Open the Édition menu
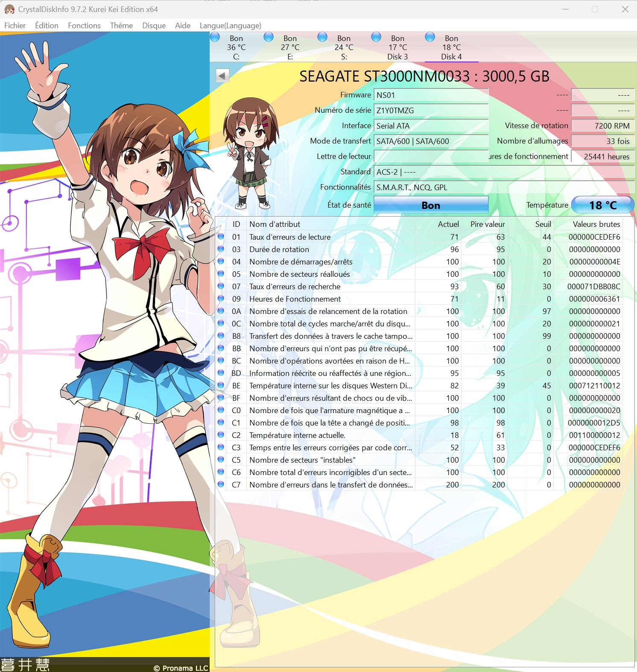Screen dimensions: 637x672 click(x=47, y=26)
